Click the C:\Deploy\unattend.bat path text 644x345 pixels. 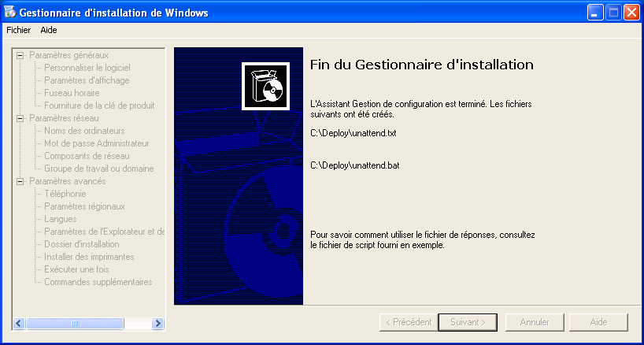pyautogui.click(x=355, y=165)
